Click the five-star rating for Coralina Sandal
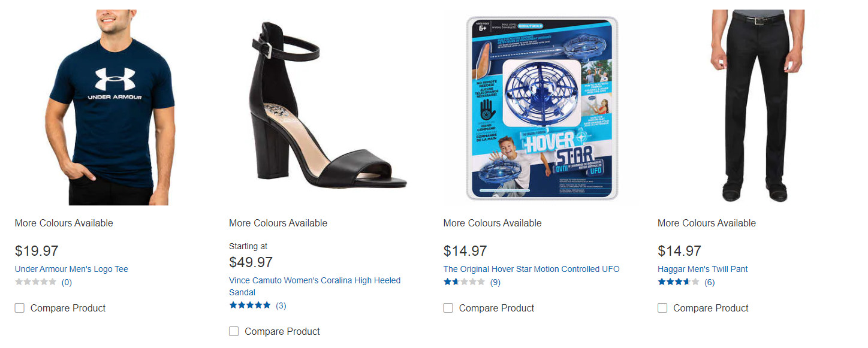Screen dimensions: 868x348 pyautogui.click(x=249, y=305)
